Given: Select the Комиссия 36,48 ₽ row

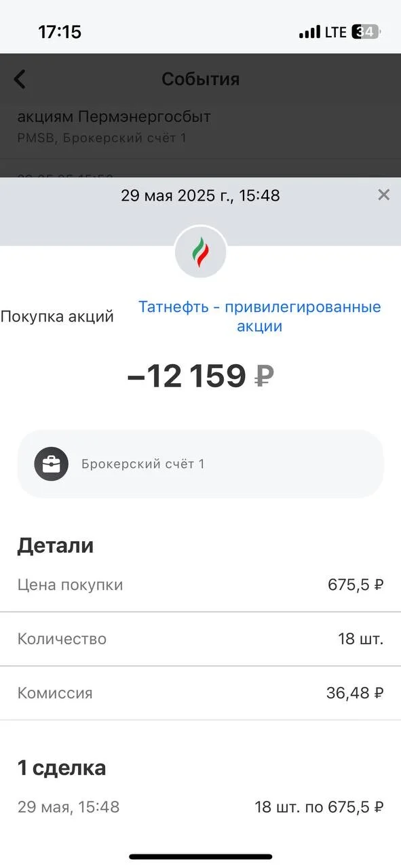Looking at the screenshot, I should (x=200, y=693).
